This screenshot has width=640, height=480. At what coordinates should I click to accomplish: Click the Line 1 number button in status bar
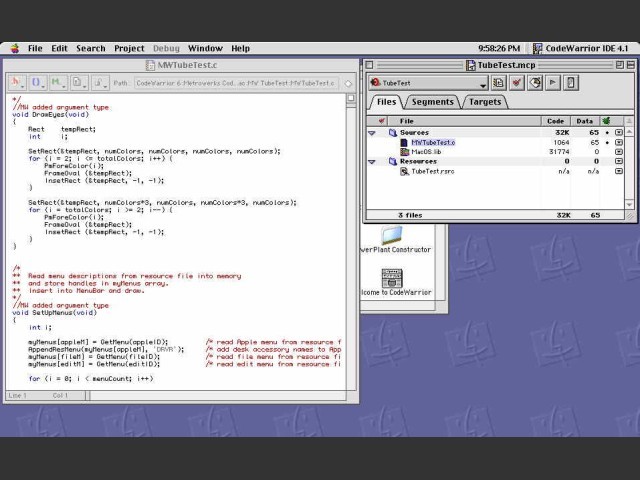tap(18, 396)
